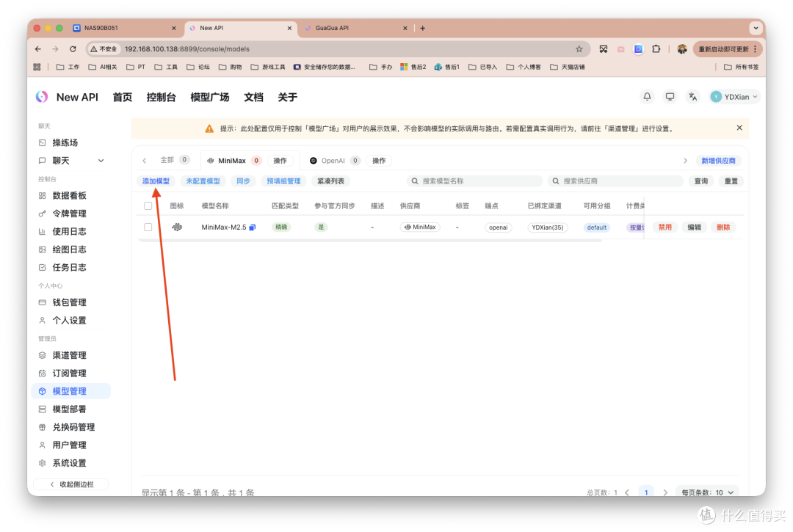This screenshot has height=532, width=793.
Task: Switch to GuaGua API browser tab
Action: (354, 29)
